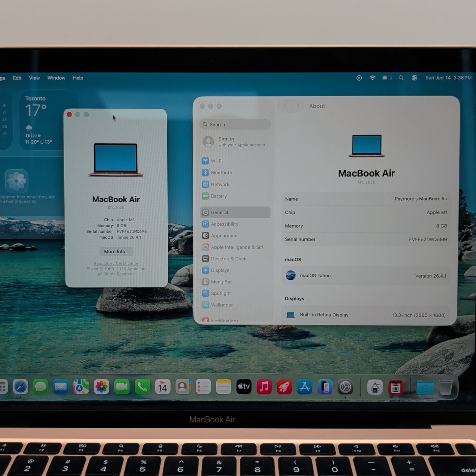
Task: Go forward in System Settings
Action: click(297, 106)
